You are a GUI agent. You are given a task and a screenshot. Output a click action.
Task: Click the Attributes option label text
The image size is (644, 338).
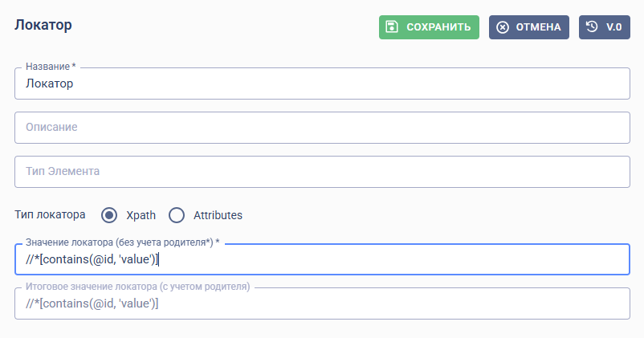[218, 215]
